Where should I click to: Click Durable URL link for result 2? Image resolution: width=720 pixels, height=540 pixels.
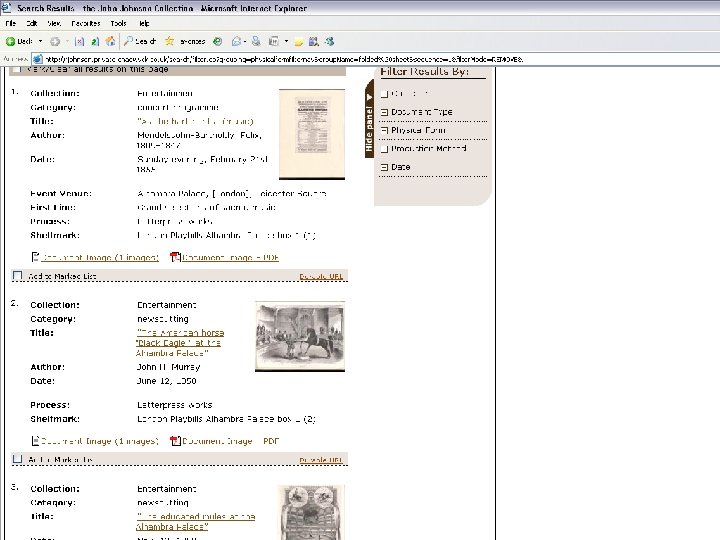[x=321, y=460]
